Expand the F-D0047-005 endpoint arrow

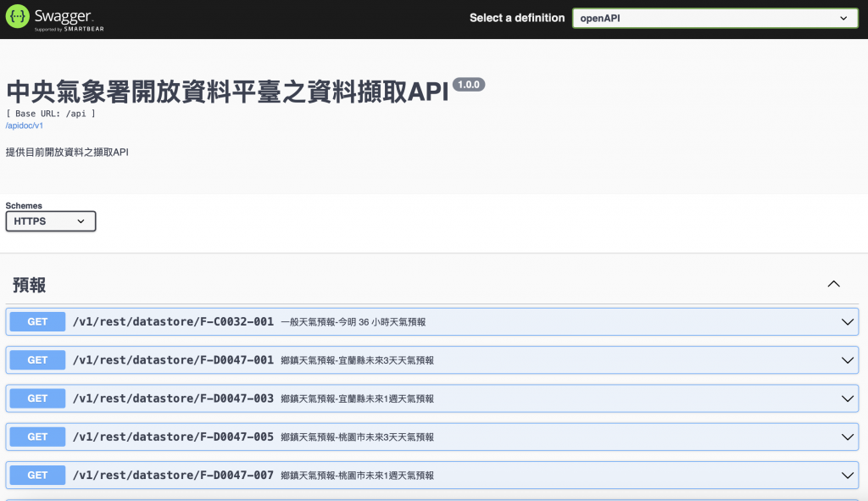click(847, 437)
